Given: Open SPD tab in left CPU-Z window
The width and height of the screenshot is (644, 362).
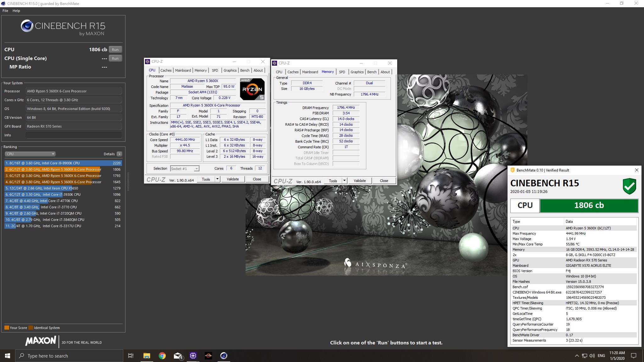Looking at the screenshot, I should [x=215, y=70].
